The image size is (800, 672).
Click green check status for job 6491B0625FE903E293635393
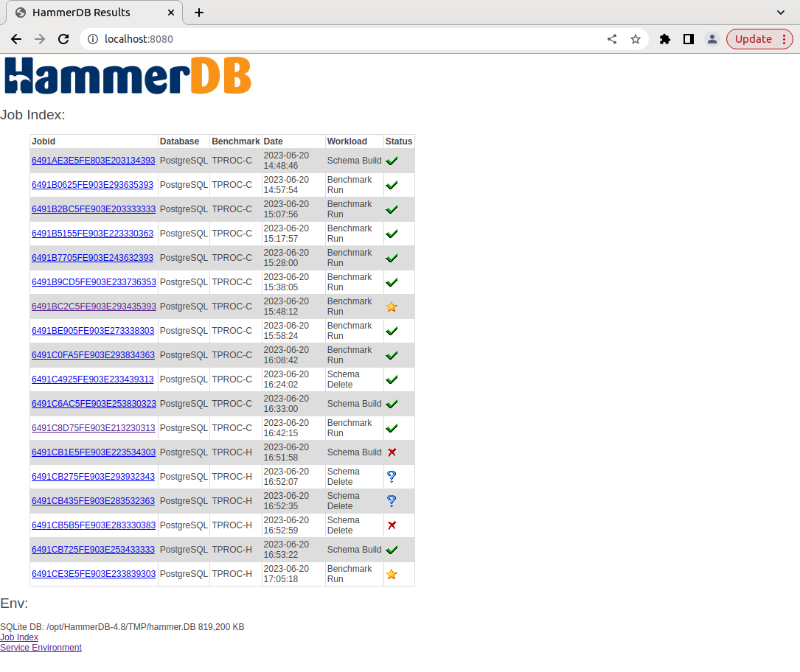click(x=392, y=185)
